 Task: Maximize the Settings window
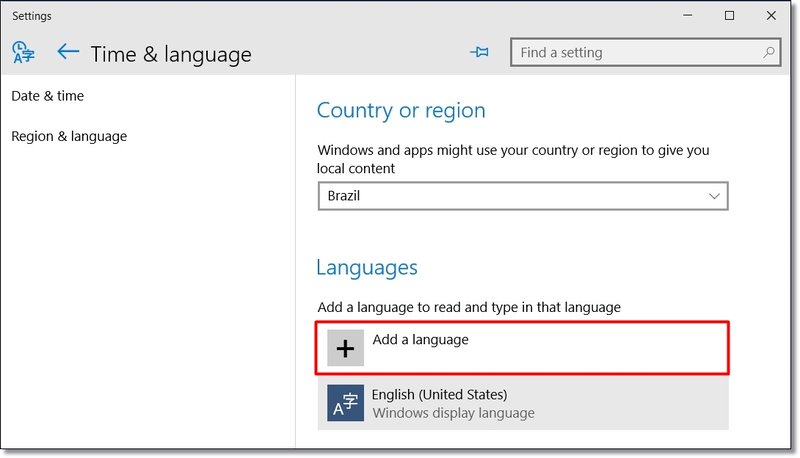(730, 16)
